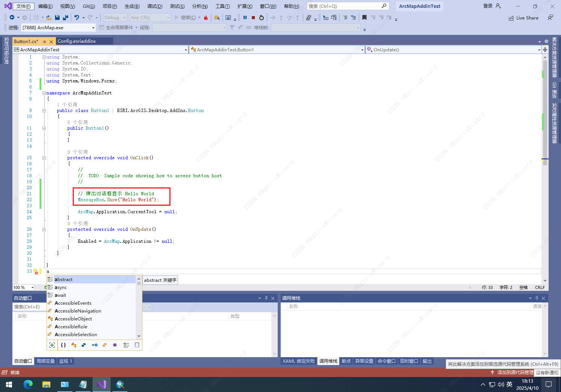Viewport: 561px width, 392px height.
Task: Toggle IntelliSense snippets filter icon
Action: [137, 345]
